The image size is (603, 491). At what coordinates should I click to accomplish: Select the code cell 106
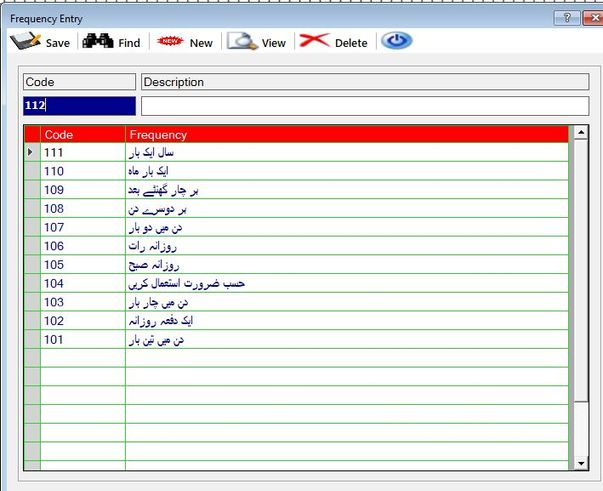(83, 246)
